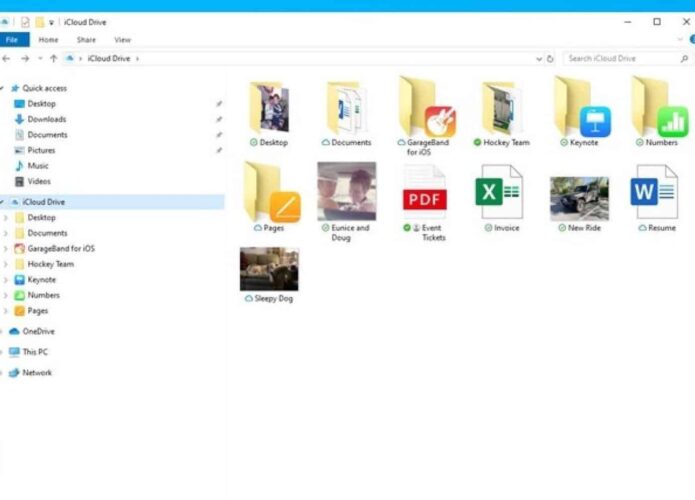This screenshot has height=500, width=695.
Task: Select the Eunice and Doug photo thumbnail
Action: (x=347, y=191)
